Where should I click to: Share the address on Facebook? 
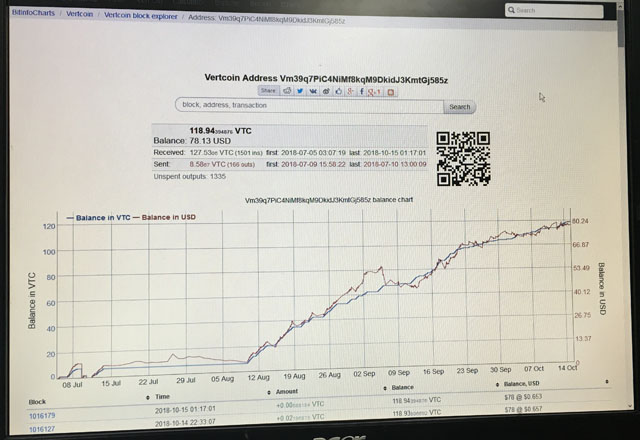pyautogui.click(x=362, y=91)
